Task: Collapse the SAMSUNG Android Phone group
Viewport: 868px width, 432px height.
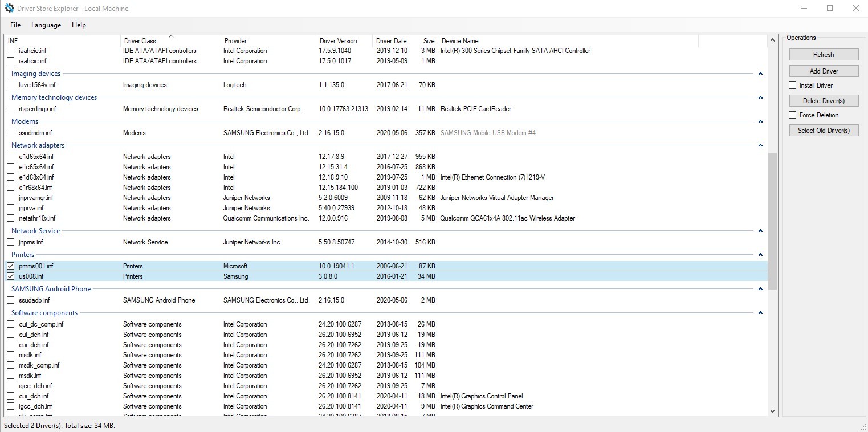Action: click(x=760, y=288)
